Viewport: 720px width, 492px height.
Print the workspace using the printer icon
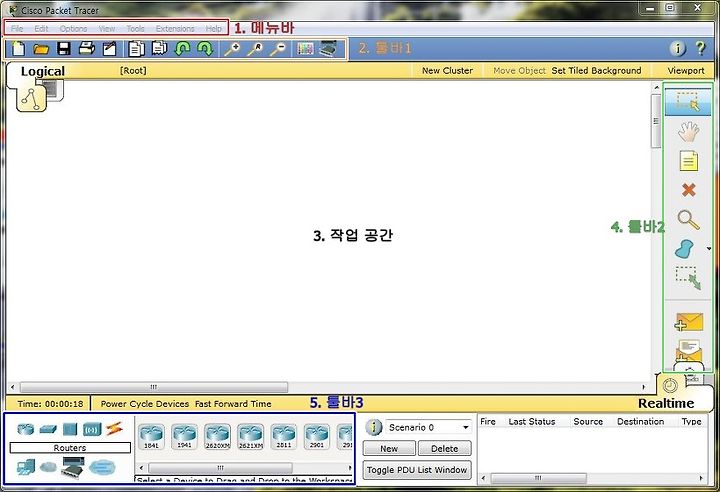coord(87,48)
